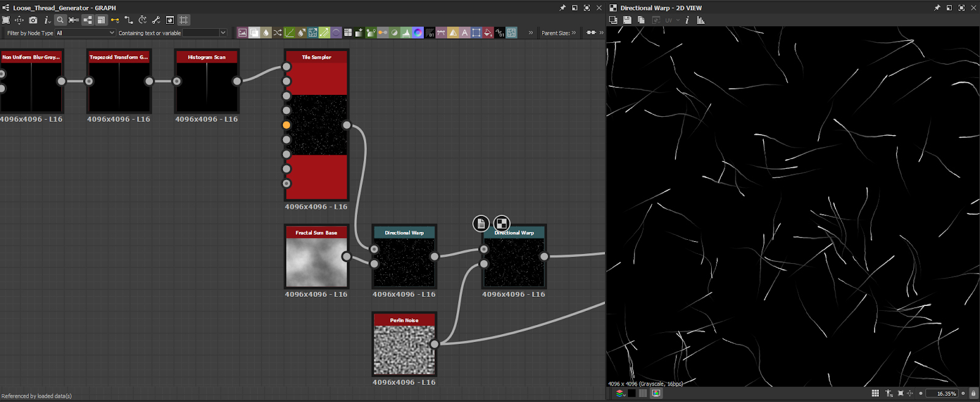Select the Directional Warp 2D VIEW panel title
Image resolution: width=980 pixels, height=402 pixels.
coord(661,8)
